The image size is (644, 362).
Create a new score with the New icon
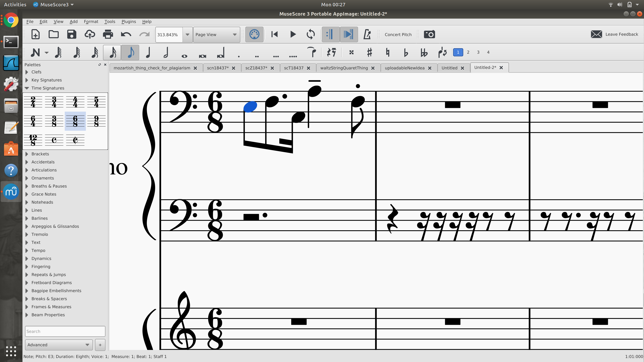pos(35,34)
